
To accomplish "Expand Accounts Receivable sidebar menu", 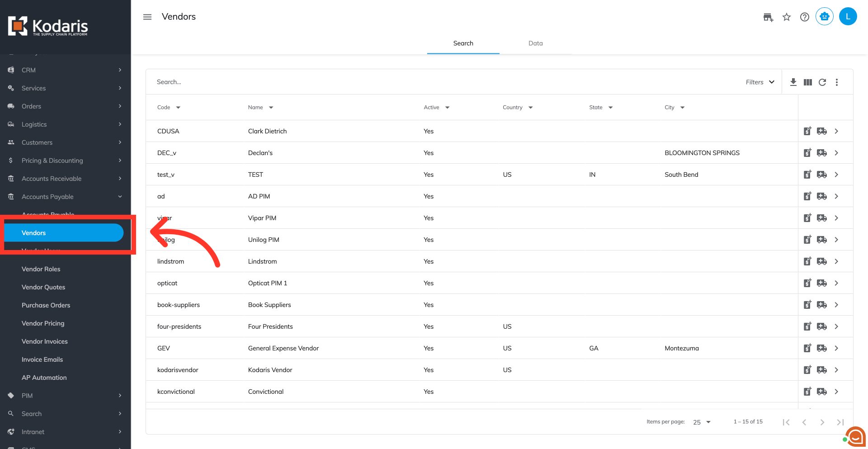I will click(x=66, y=179).
